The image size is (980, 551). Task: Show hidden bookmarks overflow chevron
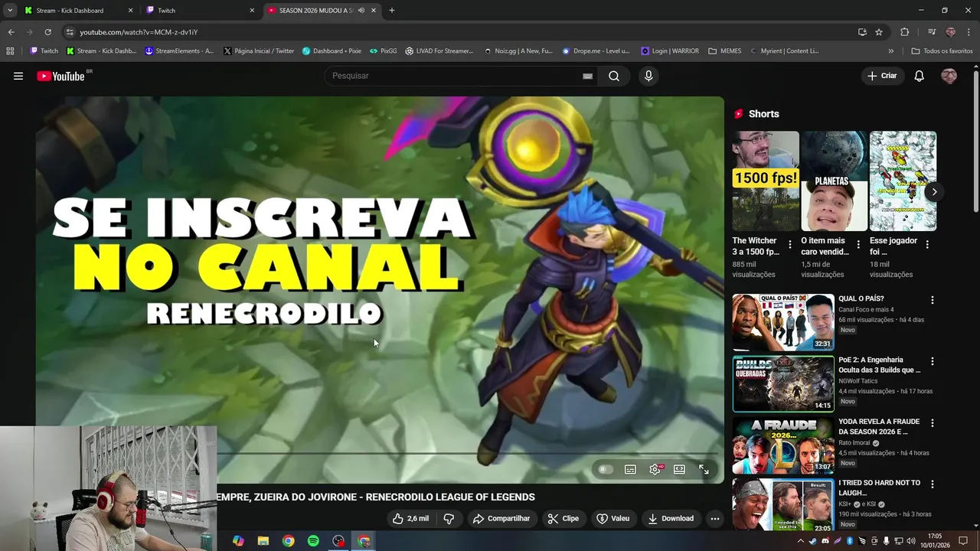pyautogui.click(x=890, y=51)
